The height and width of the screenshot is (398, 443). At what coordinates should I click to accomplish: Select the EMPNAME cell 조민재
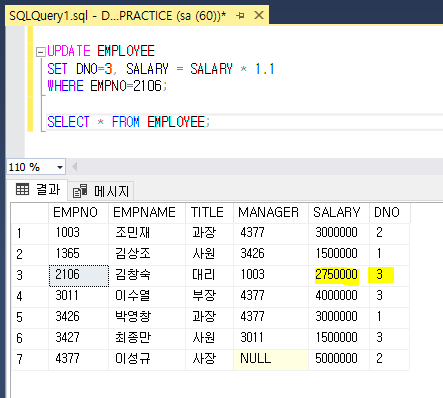(147, 233)
